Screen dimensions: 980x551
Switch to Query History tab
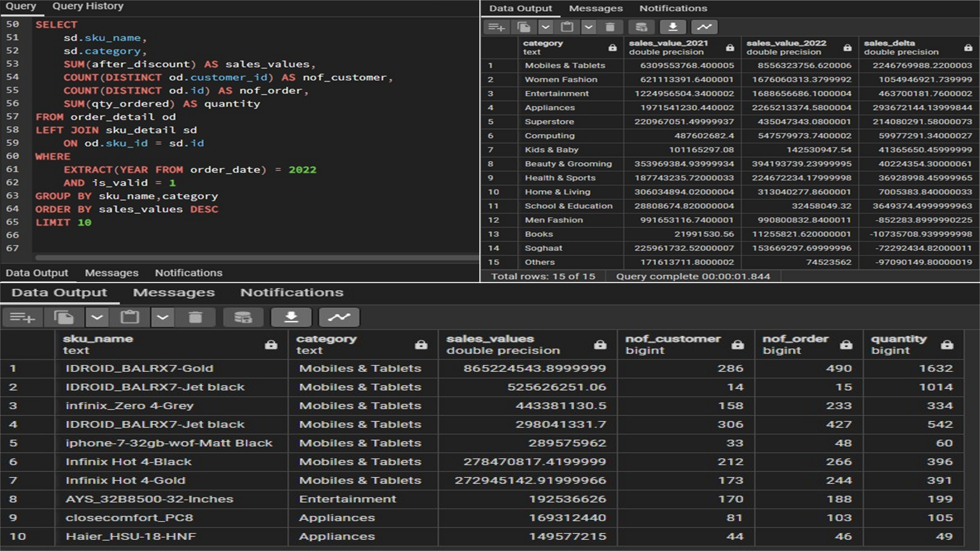(x=88, y=6)
